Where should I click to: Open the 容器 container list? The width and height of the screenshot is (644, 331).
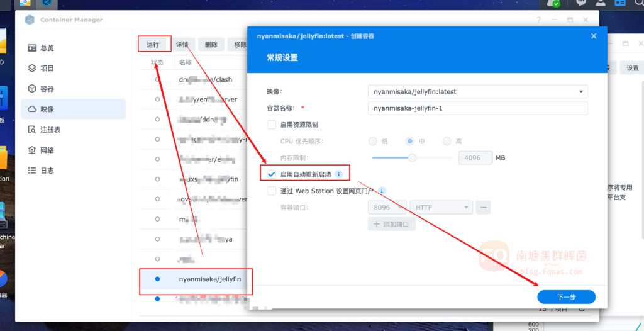pyautogui.click(x=47, y=89)
